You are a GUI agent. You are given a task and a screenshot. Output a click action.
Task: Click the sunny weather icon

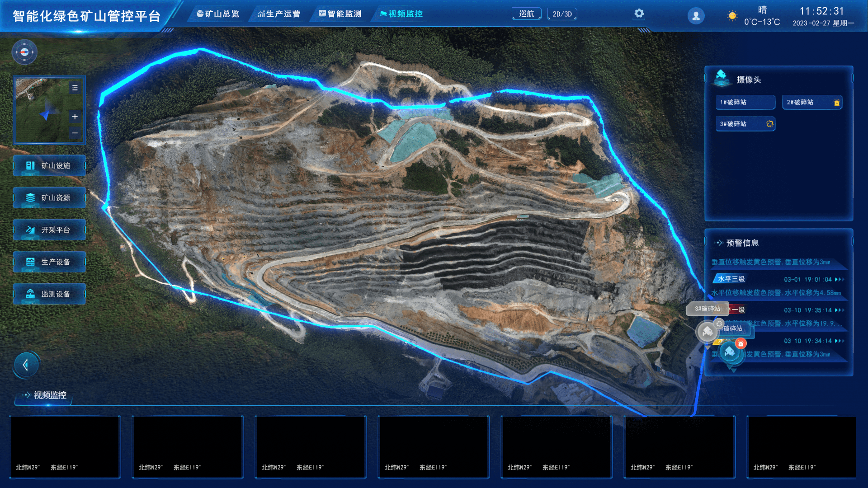[732, 16]
